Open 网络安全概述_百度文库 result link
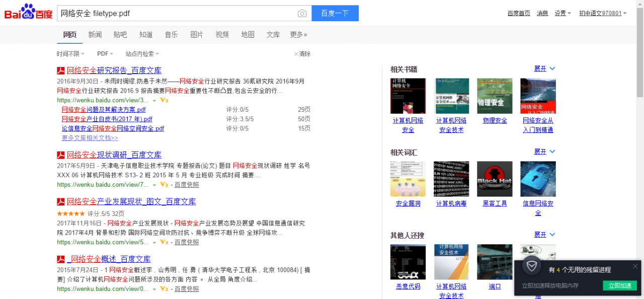This screenshot has width=644, height=299. [x=109, y=259]
